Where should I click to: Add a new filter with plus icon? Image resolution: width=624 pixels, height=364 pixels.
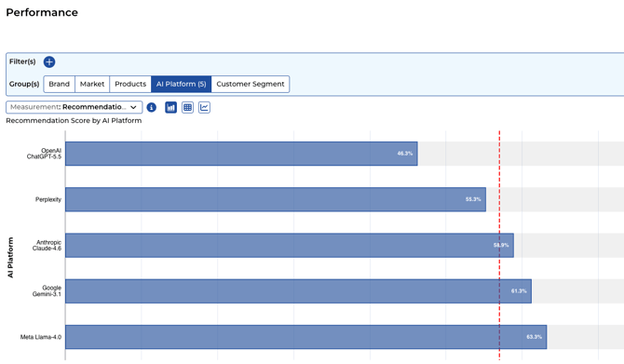pos(49,61)
